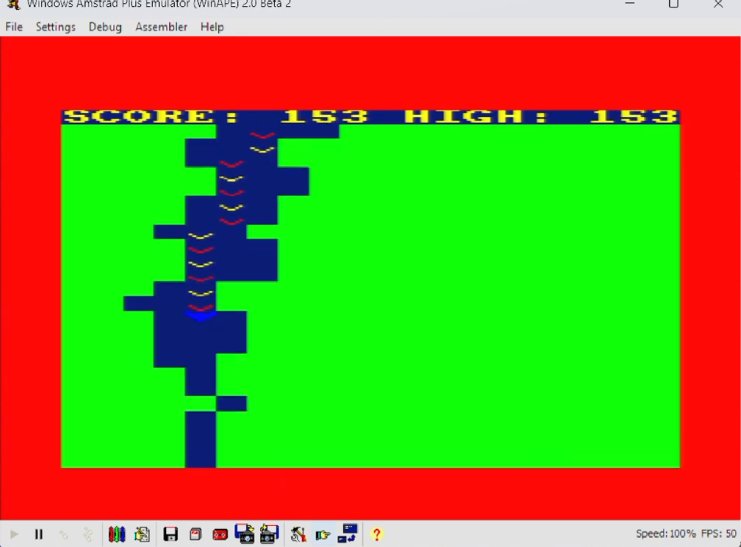Click the FPS: 50 status text
The width and height of the screenshot is (741, 547).
718,534
